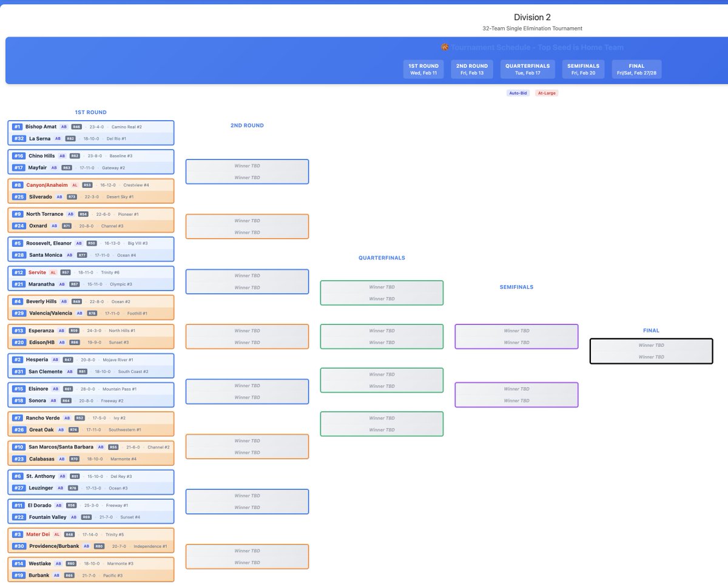
Task: Select the Semifinals Fri, Feb 20 button
Action: 584,69
